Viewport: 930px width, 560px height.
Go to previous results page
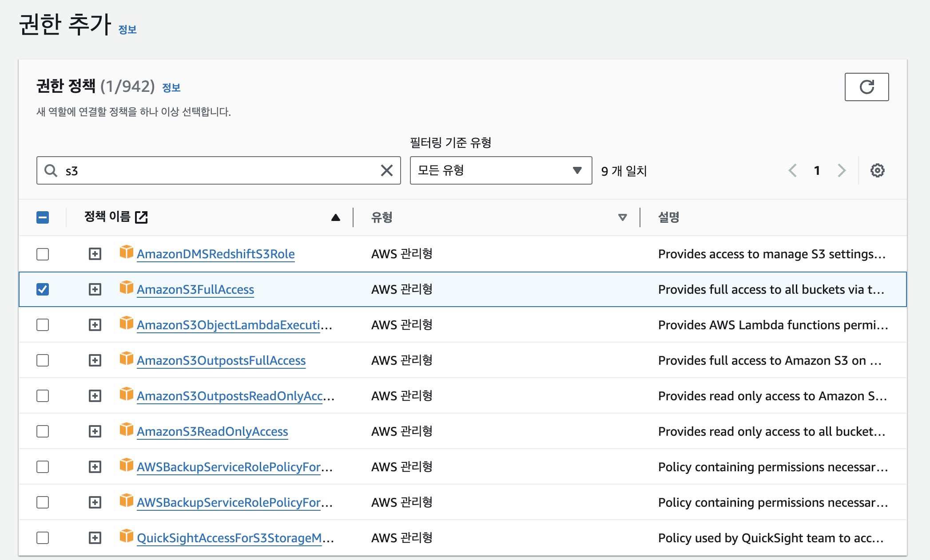click(793, 170)
